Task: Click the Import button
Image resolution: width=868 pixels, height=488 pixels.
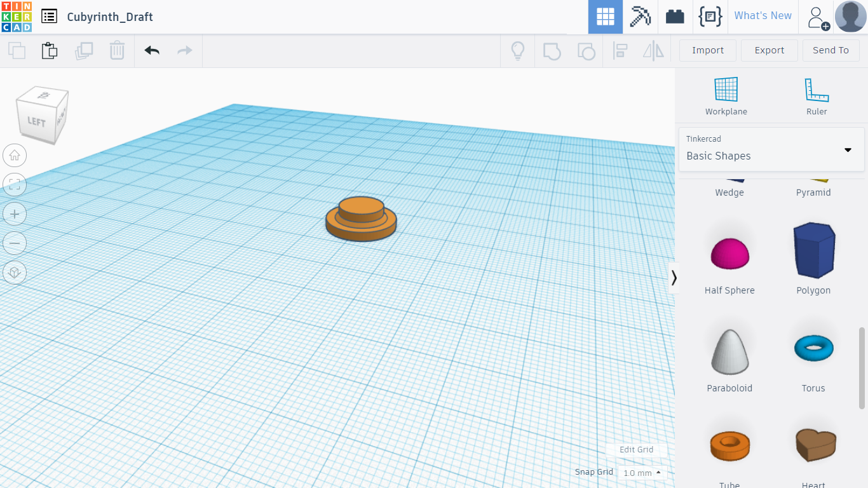Action: pyautogui.click(x=708, y=50)
